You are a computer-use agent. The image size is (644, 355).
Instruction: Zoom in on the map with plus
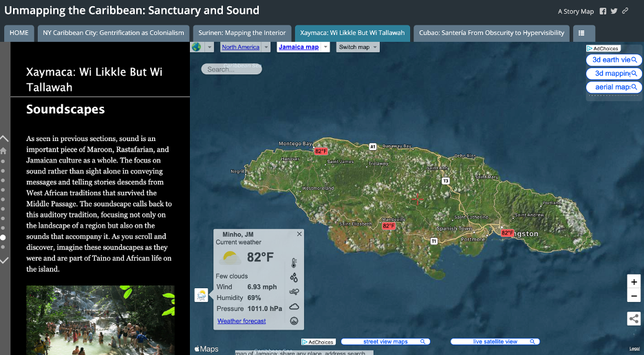[634, 282]
